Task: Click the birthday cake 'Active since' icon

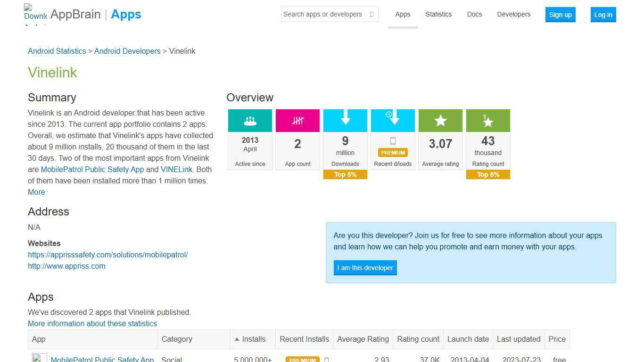Action: coord(250,120)
